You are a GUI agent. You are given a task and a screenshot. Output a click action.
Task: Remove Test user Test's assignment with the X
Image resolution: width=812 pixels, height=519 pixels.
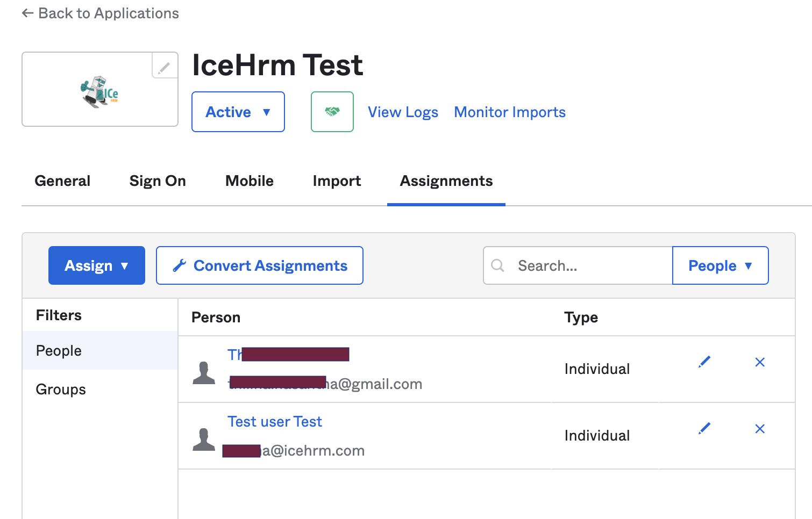pyautogui.click(x=760, y=429)
